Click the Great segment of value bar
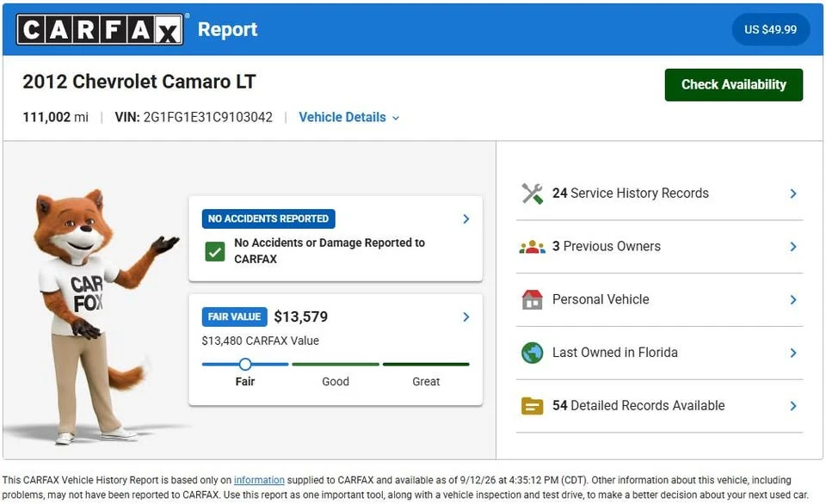The height and width of the screenshot is (504, 826). [x=426, y=364]
